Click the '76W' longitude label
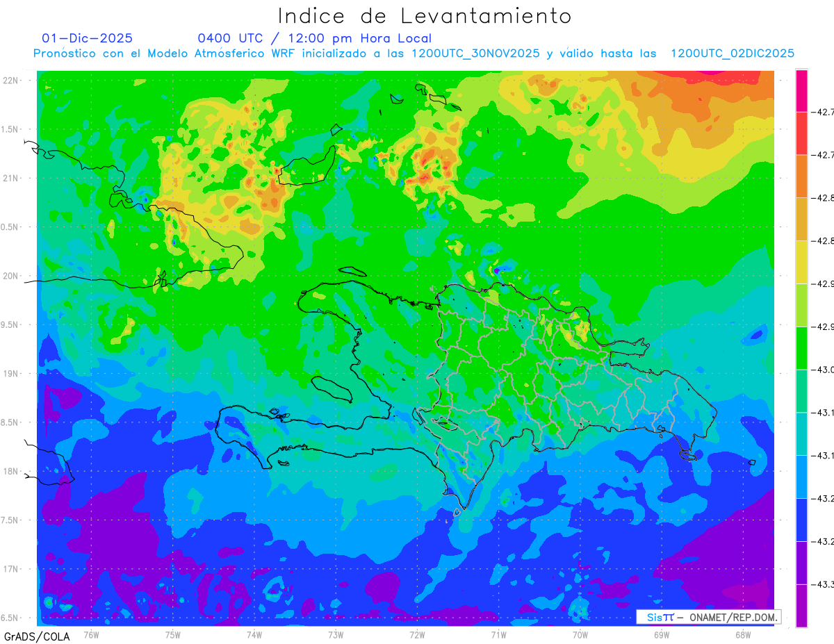The width and height of the screenshot is (834, 644). 91,634
